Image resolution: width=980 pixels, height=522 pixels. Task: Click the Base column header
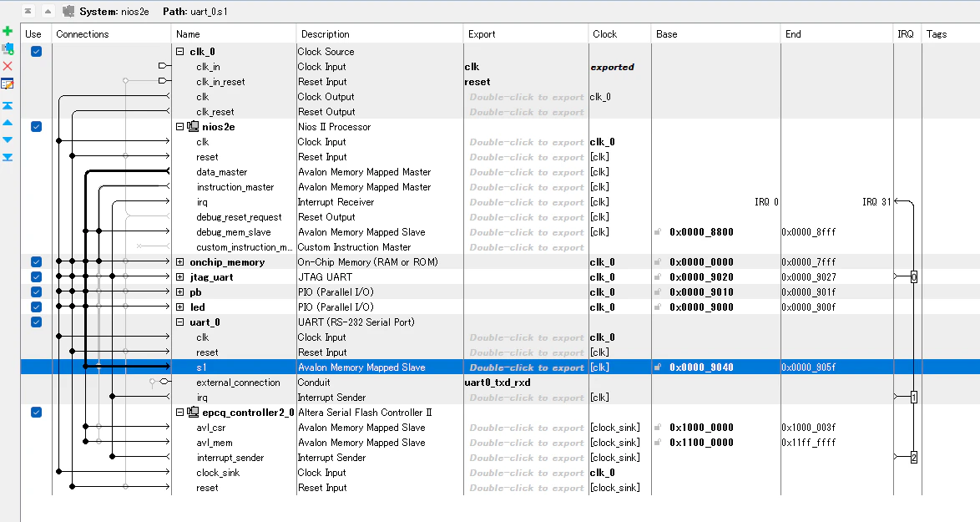point(716,34)
